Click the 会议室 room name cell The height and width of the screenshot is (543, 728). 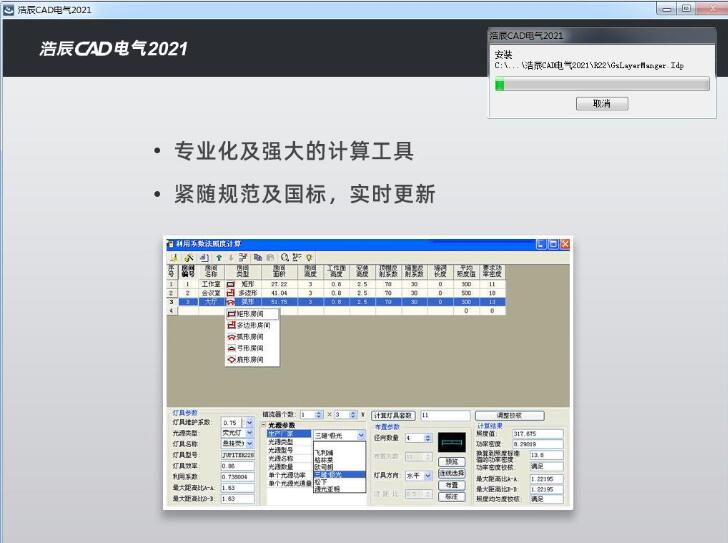[x=211, y=293]
